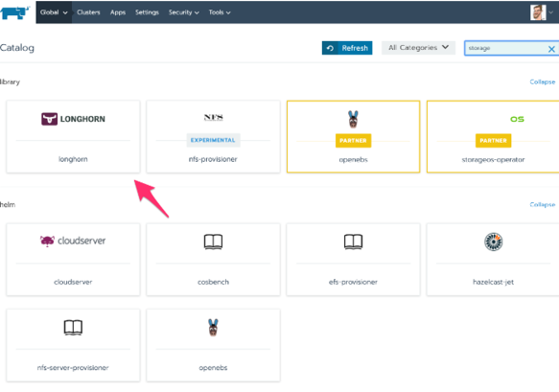This screenshot has width=559, height=392.
Task: Select the nfs-provisioner card label
Action: click(213, 159)
